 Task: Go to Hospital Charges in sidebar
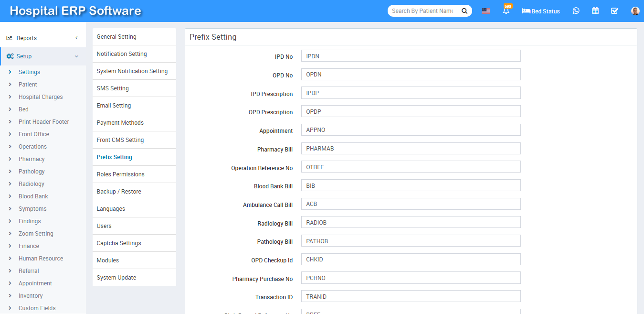[x=41, y=97]
